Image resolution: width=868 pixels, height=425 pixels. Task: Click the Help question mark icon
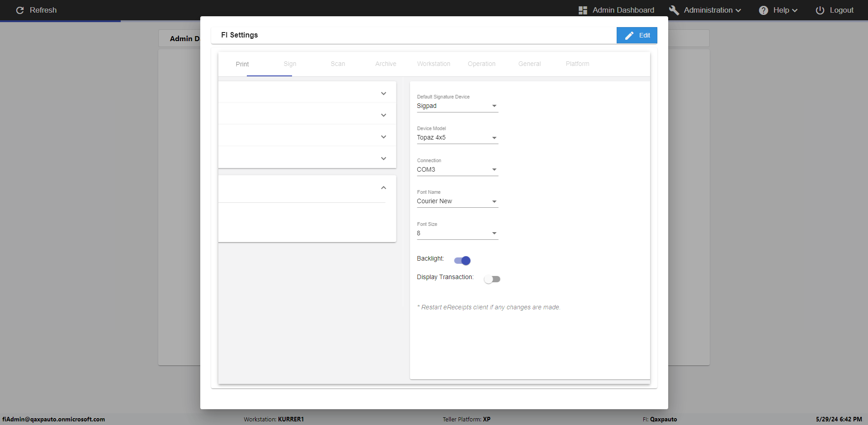pyautogui.click(x=764, y=10)
